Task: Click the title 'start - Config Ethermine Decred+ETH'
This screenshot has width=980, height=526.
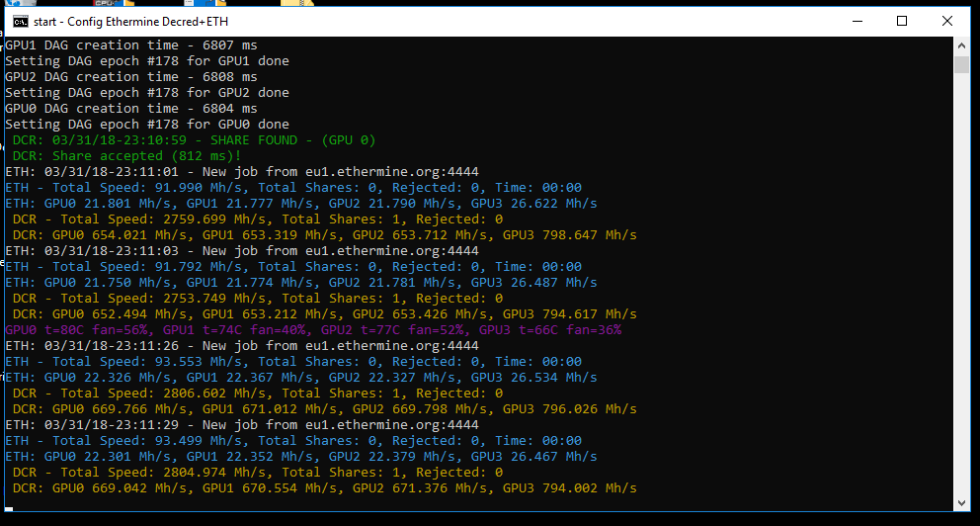Action: click(130, 22)
